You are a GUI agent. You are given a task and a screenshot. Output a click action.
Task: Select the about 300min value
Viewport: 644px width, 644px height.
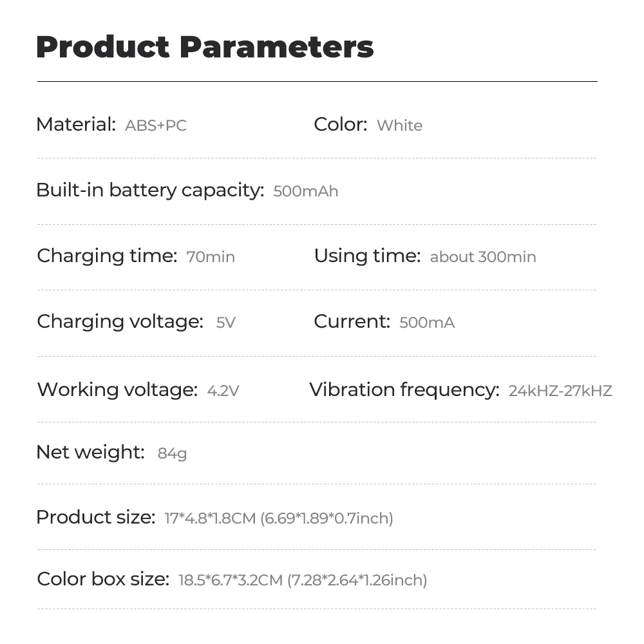[x=483, y=257]
